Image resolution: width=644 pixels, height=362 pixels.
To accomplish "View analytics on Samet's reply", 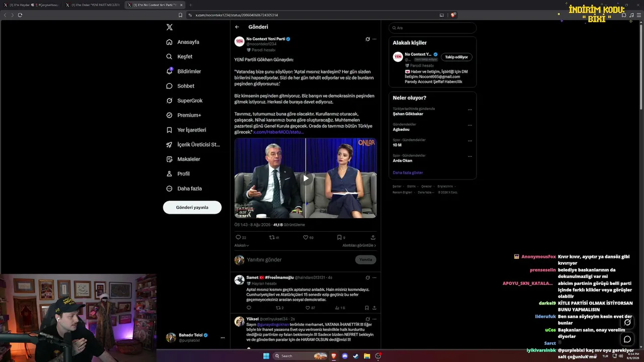I will 340,308.
